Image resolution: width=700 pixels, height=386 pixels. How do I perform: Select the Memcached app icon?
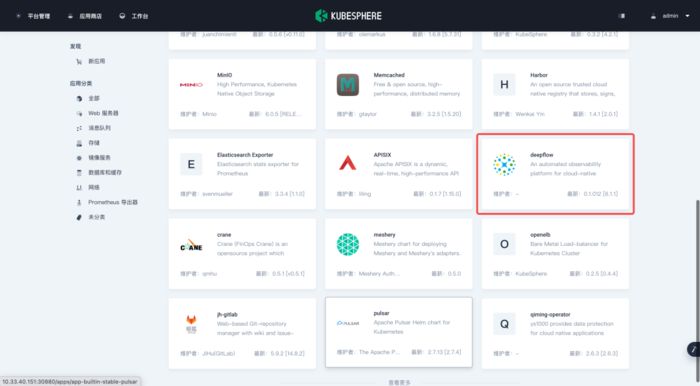coord(348,85)
